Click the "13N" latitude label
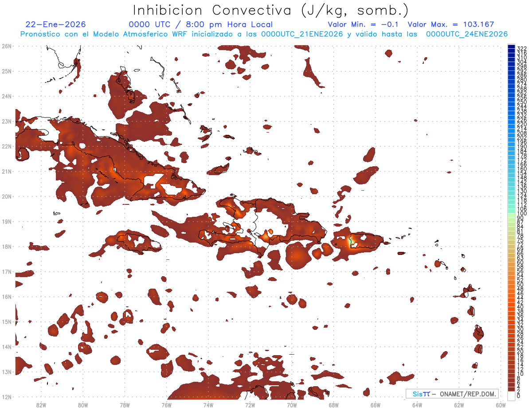The width and height of the screenshot is (532, 411). [x=7, y=372]
